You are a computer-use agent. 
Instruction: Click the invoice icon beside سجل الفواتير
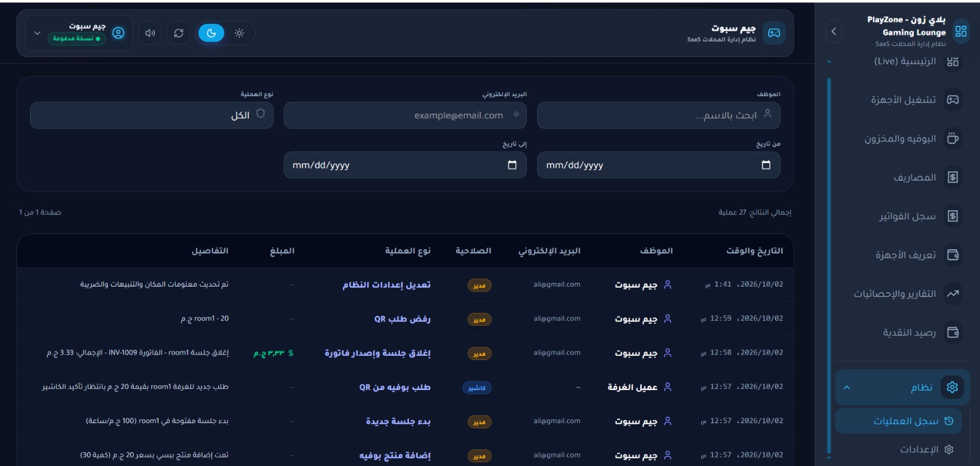[952, 216]
